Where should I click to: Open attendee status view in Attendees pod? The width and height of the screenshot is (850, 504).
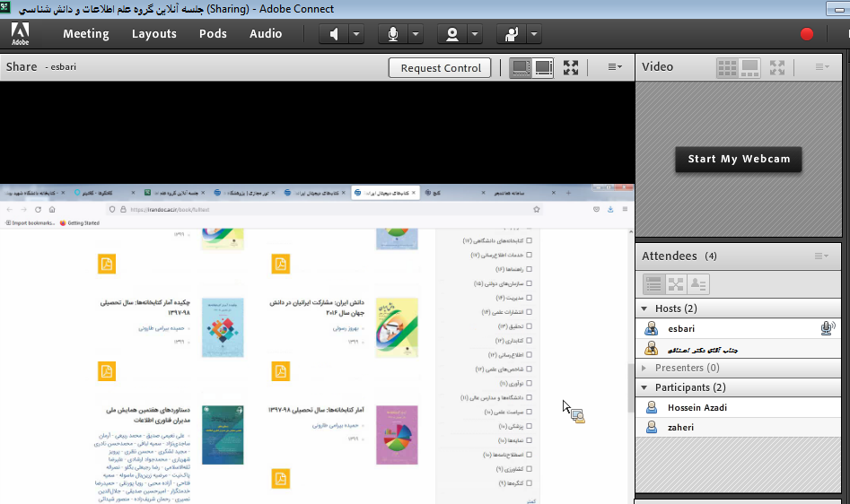[x=698, y=284]
